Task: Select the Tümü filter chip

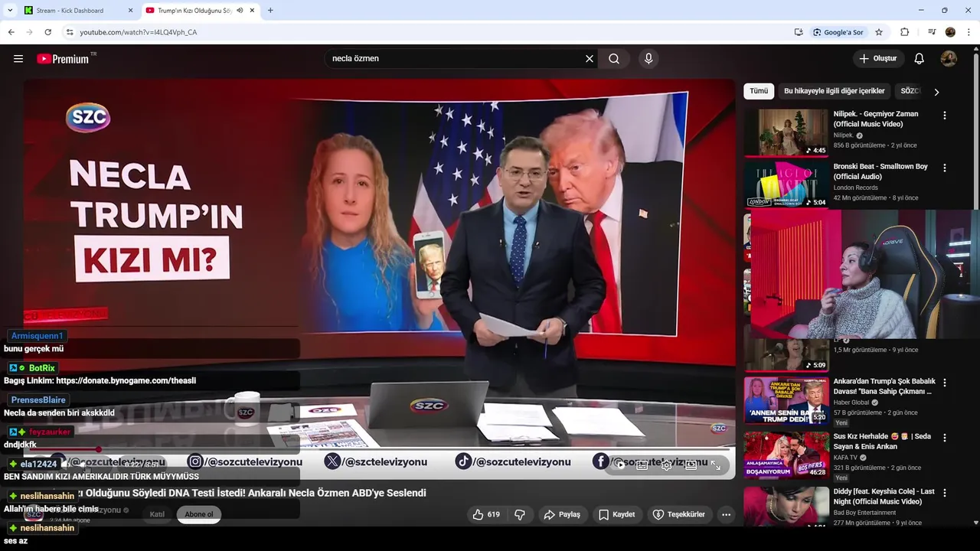Action: click(x=759, y=91)
